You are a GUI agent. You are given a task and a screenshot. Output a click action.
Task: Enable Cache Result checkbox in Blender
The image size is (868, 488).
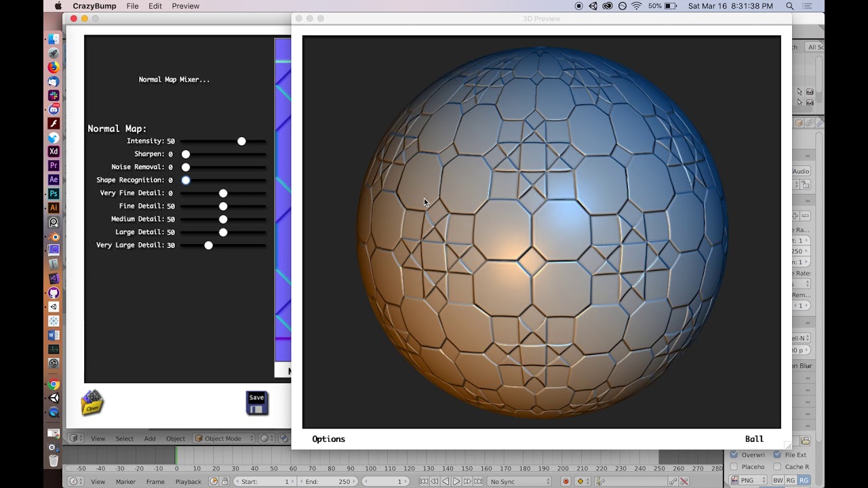pos(777,466)
